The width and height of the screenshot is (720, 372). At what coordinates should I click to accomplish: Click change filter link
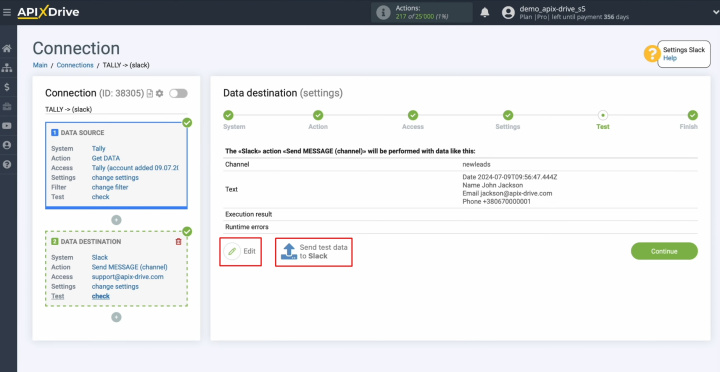110,187
